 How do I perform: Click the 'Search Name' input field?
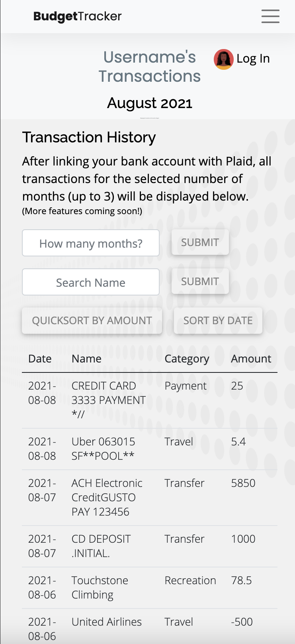point(90,282)
